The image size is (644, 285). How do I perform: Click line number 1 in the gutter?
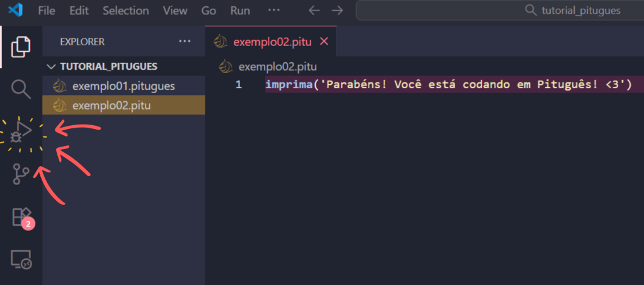click(x=239, y=85)
